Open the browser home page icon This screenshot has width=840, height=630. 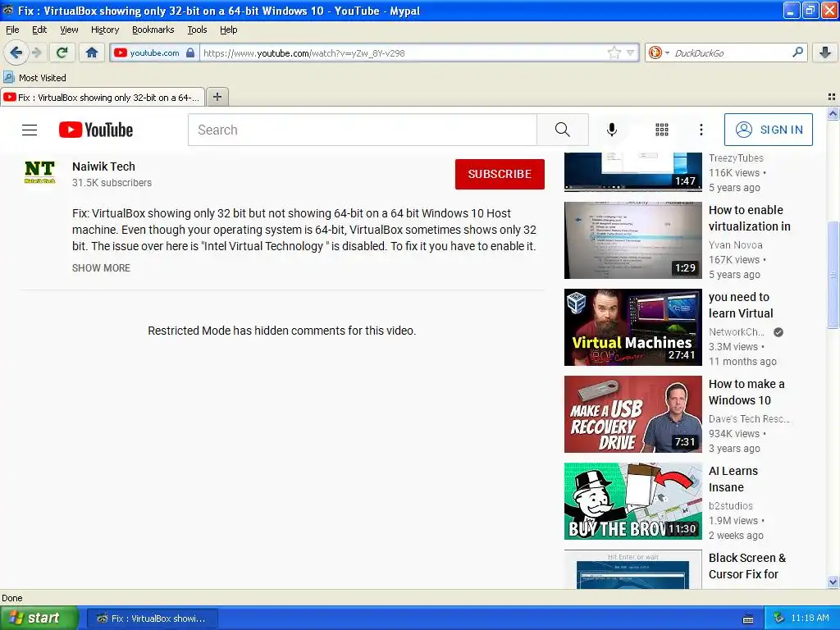pyautogui.click(x=92, y=52)
